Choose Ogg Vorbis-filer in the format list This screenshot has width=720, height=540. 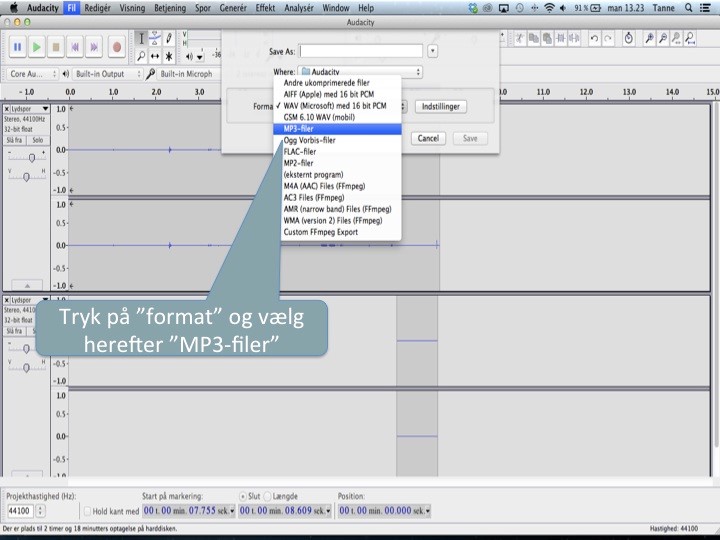point(337,141)
